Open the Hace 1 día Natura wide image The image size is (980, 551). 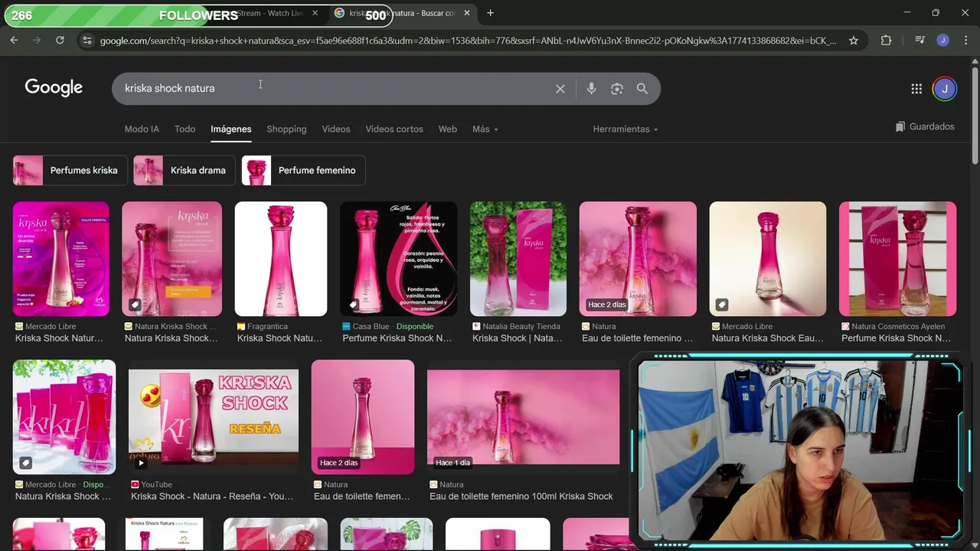click(523, 417)
